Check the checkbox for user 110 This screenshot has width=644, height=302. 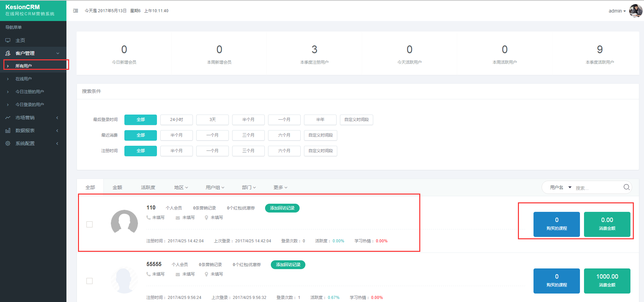click(x=89, y=224)
